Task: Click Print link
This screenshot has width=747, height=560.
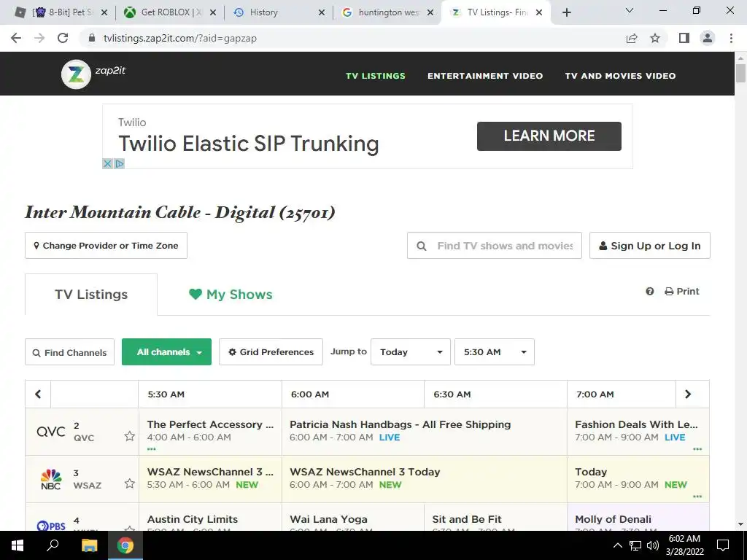Action: 682,292
